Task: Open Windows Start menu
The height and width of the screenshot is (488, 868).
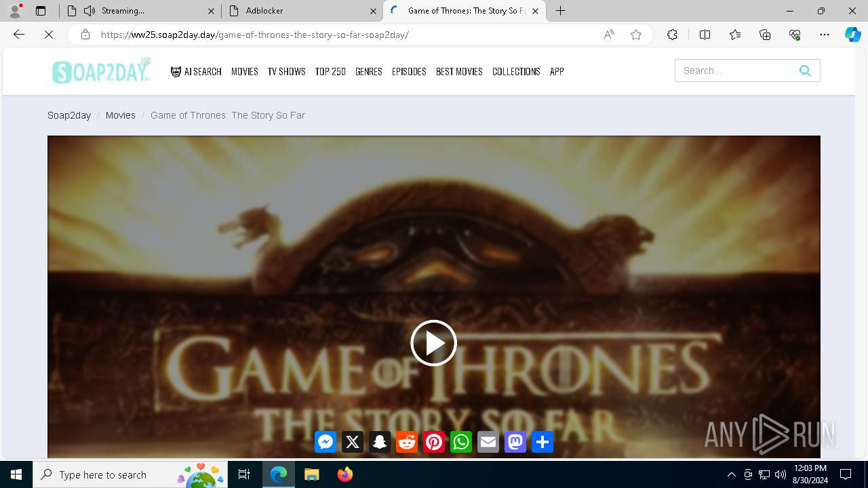Action: coord(16,474)
